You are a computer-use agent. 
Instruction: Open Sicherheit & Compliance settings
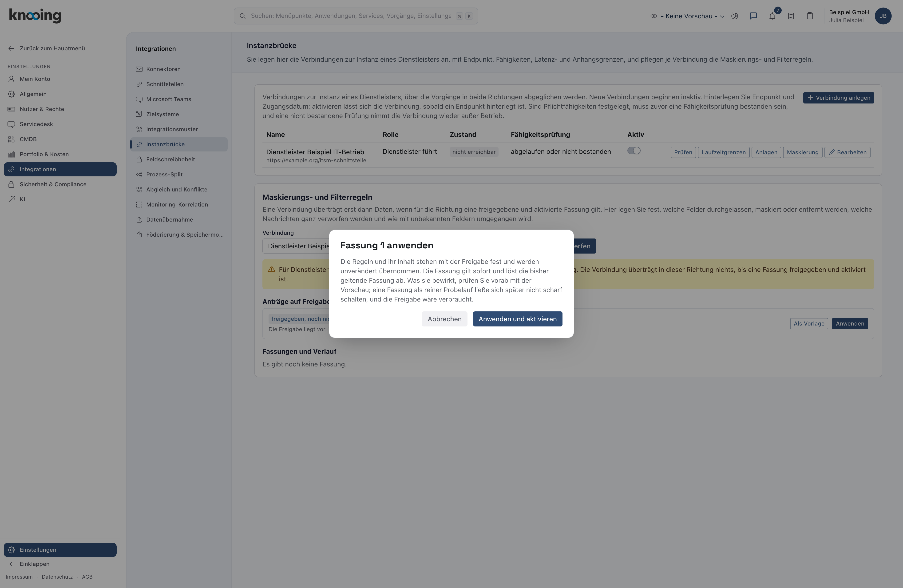tap(60, 184)
